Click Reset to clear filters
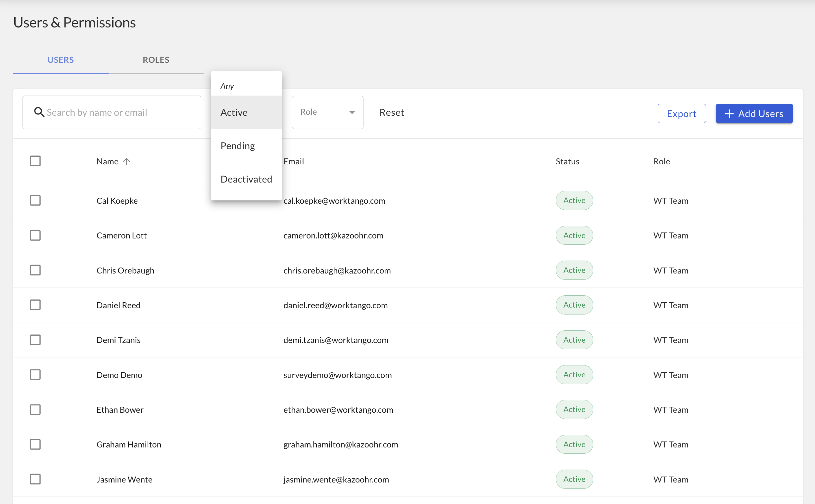The image size is (815, 504). pyautogui.click(x=392, y=112)
